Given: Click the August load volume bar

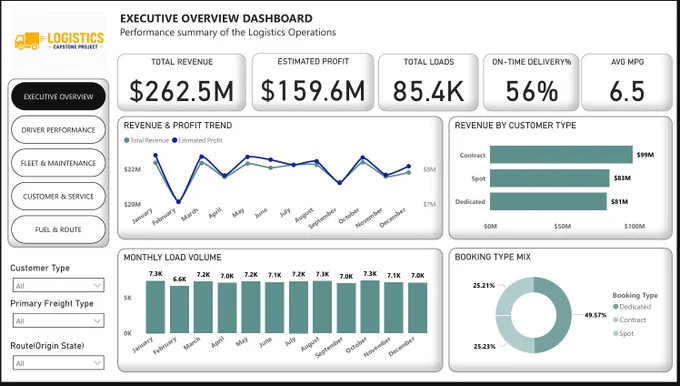Looking at the screenshot, I should (322, 307).
